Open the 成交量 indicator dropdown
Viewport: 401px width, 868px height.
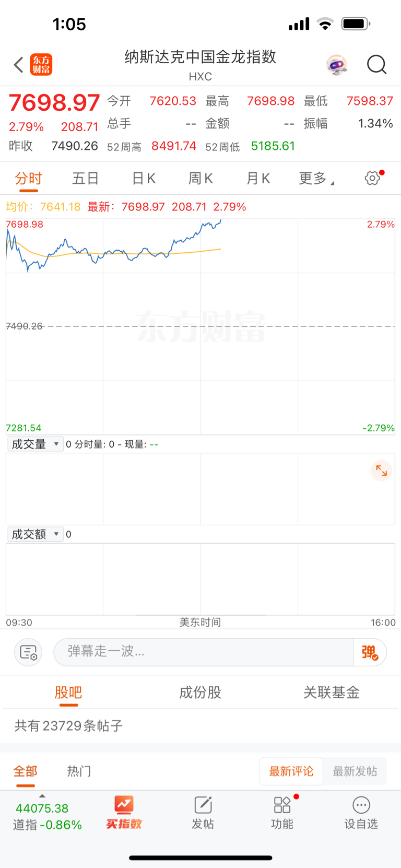[36, 444]
